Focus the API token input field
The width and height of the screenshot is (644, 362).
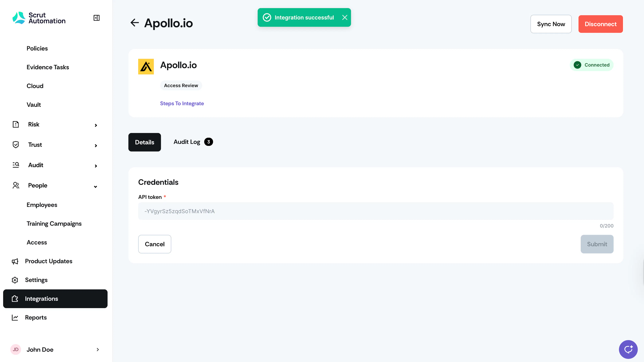(376, 211)
